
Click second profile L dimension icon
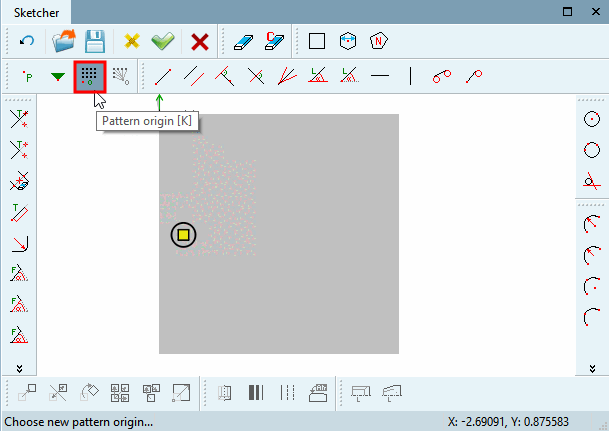point(392,393)
